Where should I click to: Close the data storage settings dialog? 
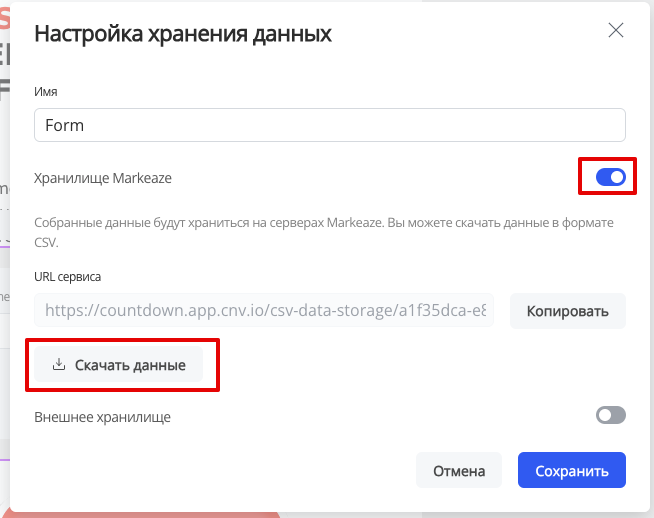[x=616, y=30]
